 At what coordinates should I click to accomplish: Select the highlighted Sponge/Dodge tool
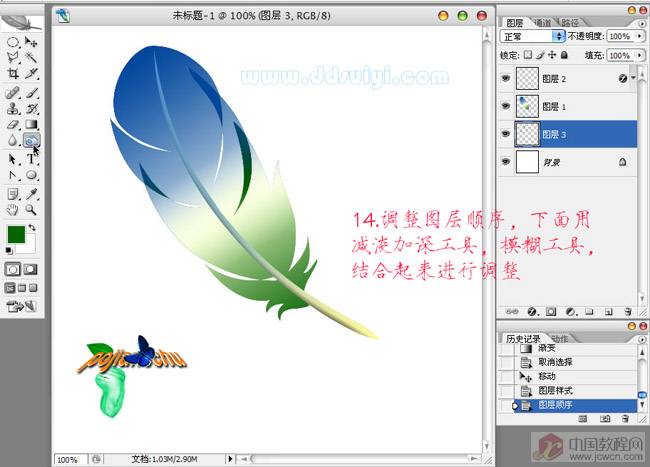31,140
